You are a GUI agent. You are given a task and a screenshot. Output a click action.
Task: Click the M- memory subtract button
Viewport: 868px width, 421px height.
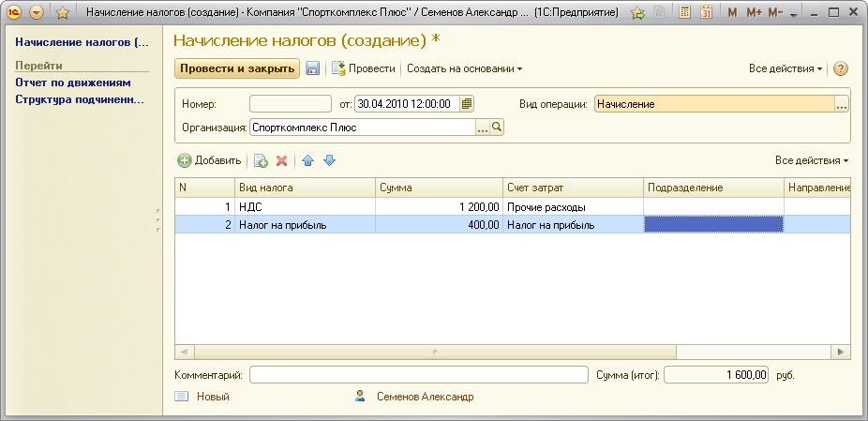(776, 12)
